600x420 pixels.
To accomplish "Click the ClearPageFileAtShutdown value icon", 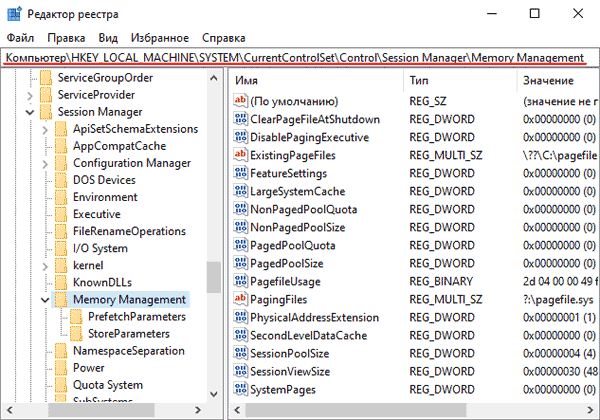I will (x=240, y=119).
